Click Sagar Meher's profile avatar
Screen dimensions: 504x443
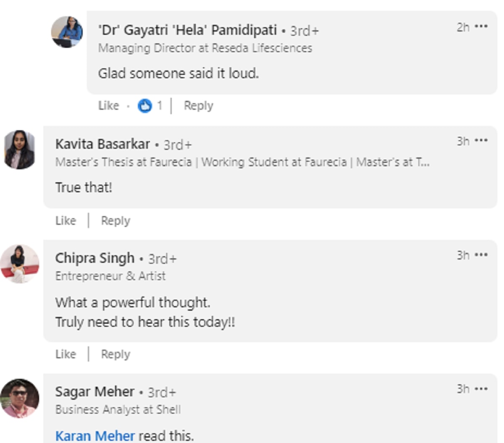tap(19, 398)
